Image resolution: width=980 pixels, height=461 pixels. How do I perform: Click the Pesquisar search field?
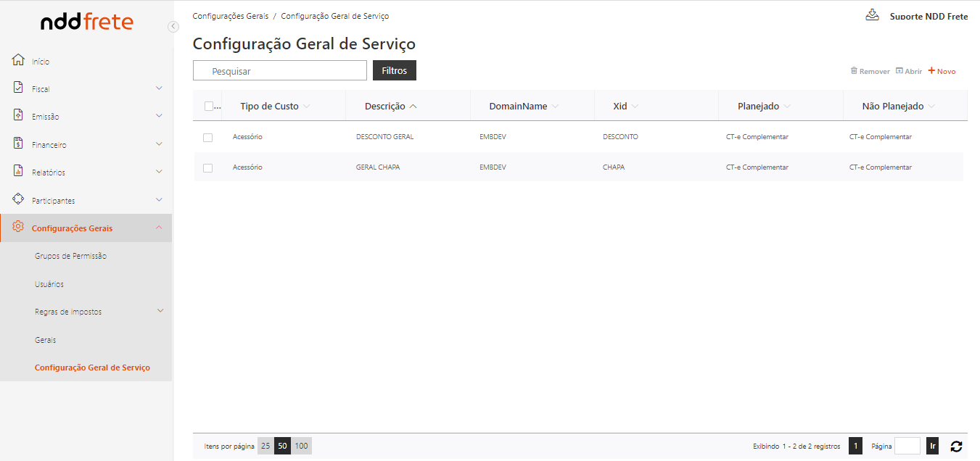(x=280, y=71)
